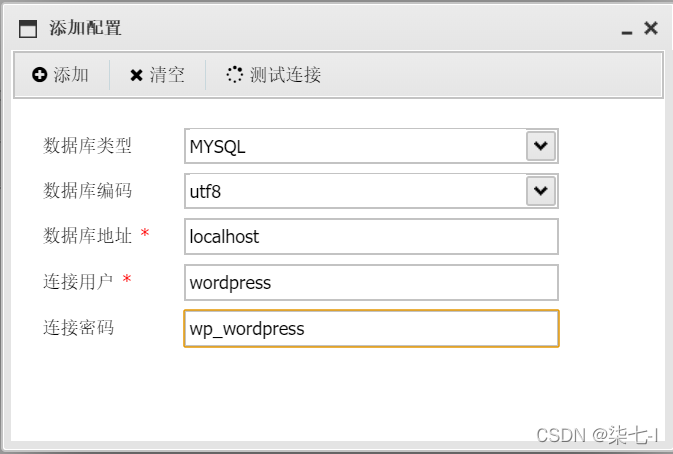Click the window icon beside 添加配置 title
673x454 pixels.
(x=28, y=29)
